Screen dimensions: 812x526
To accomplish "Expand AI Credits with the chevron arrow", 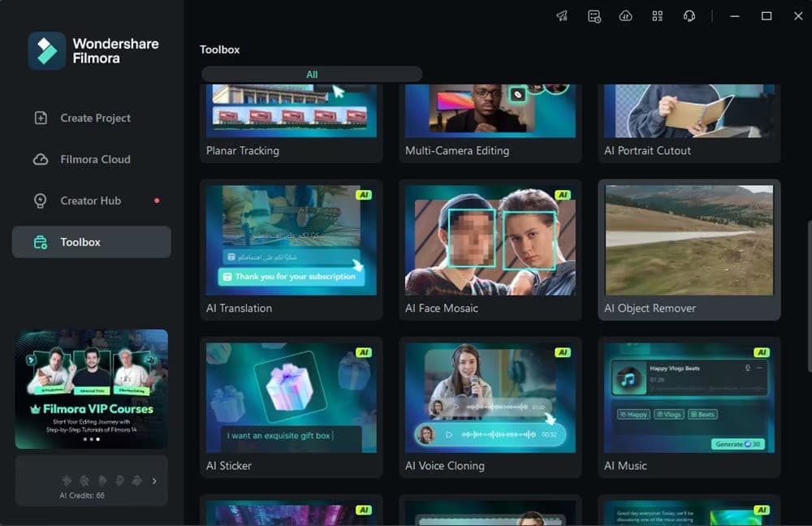I will (x=154, y=481).
